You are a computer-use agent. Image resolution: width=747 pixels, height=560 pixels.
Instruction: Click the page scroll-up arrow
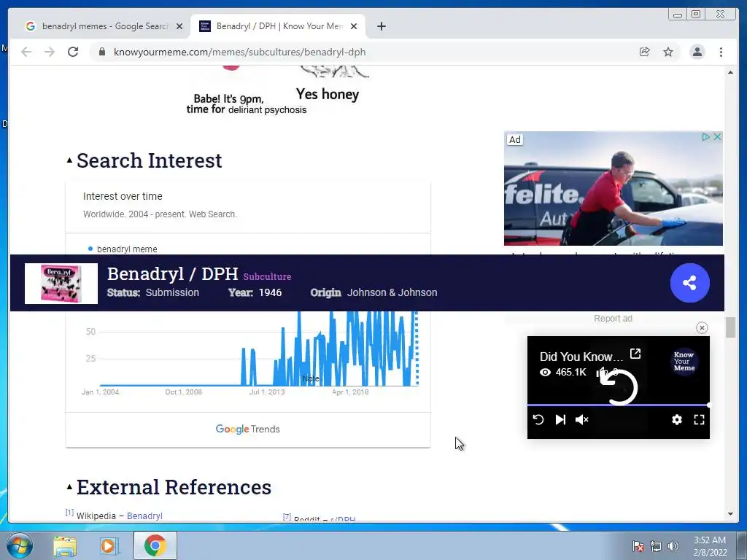point(730,72)
